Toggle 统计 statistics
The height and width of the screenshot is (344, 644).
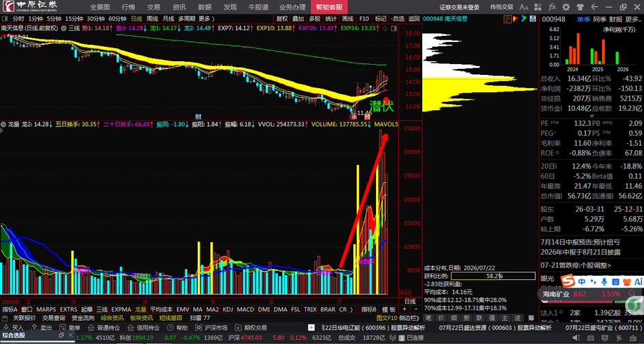[x=331, y=19]
